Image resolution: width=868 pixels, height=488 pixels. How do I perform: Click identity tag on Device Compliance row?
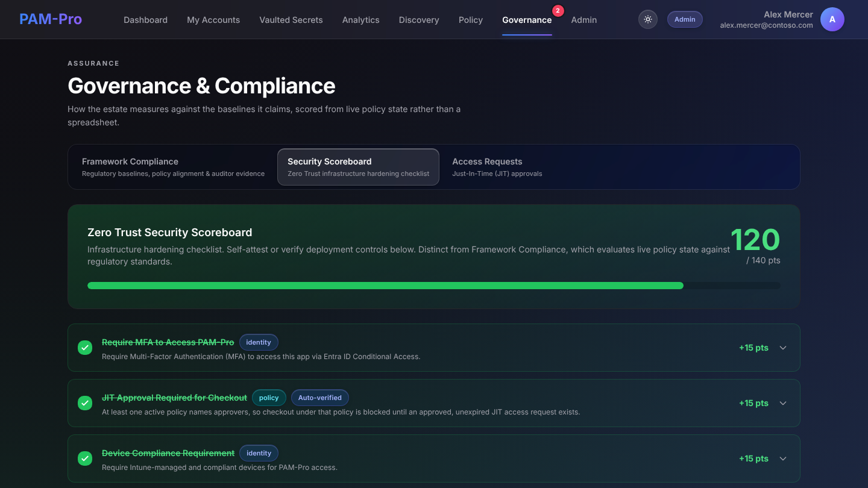coord(259,453)
